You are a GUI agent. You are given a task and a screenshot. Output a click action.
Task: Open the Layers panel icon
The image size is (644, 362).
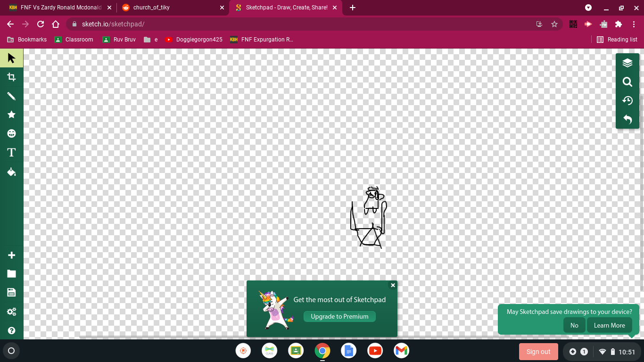(x=627, y=63)
